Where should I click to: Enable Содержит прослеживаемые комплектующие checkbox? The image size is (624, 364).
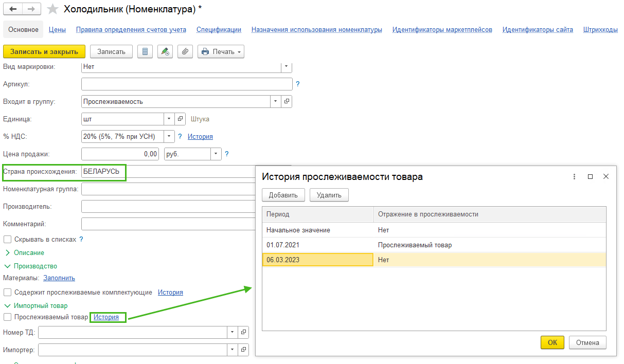8,292
